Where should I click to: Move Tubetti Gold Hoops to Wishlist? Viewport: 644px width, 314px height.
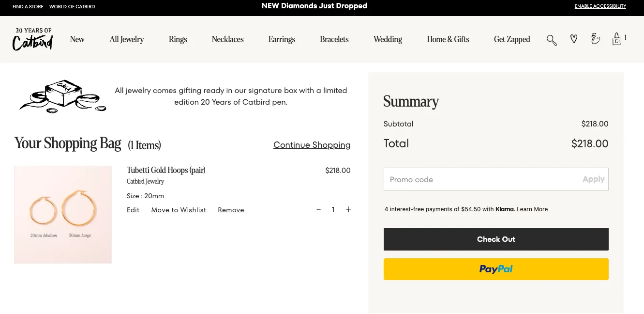tap(179, 210)
